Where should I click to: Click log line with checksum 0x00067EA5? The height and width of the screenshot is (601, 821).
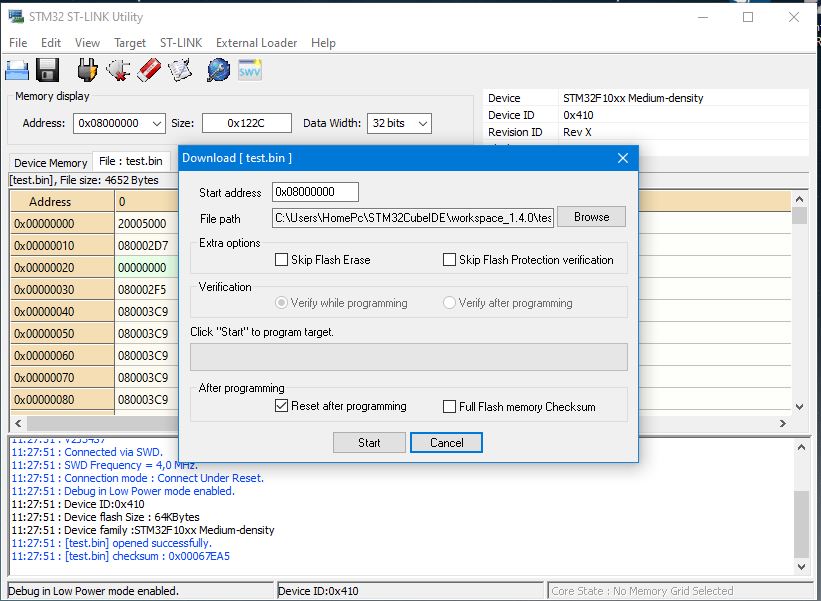point(120,556)
